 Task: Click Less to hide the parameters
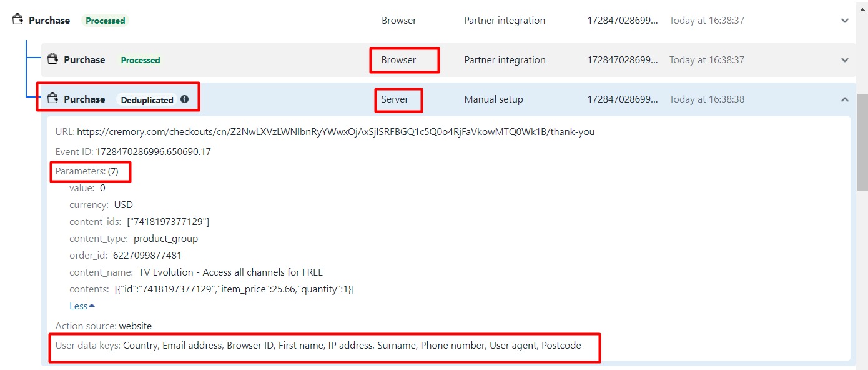click(79, 306)
